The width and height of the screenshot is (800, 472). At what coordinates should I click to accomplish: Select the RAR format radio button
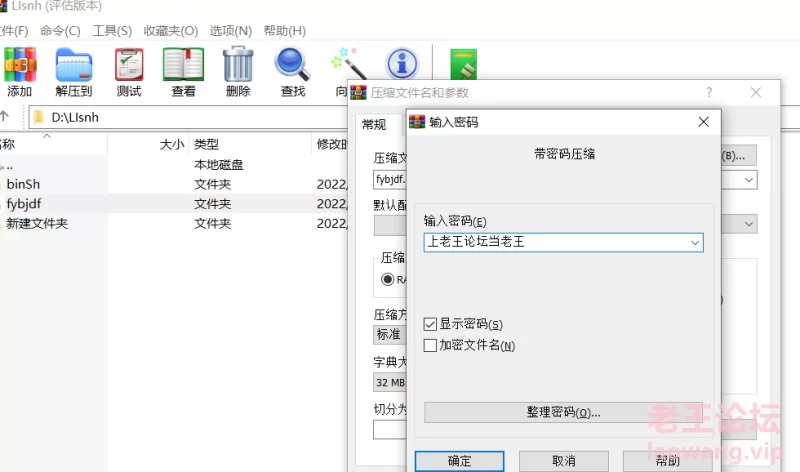(x=384, y=280)
